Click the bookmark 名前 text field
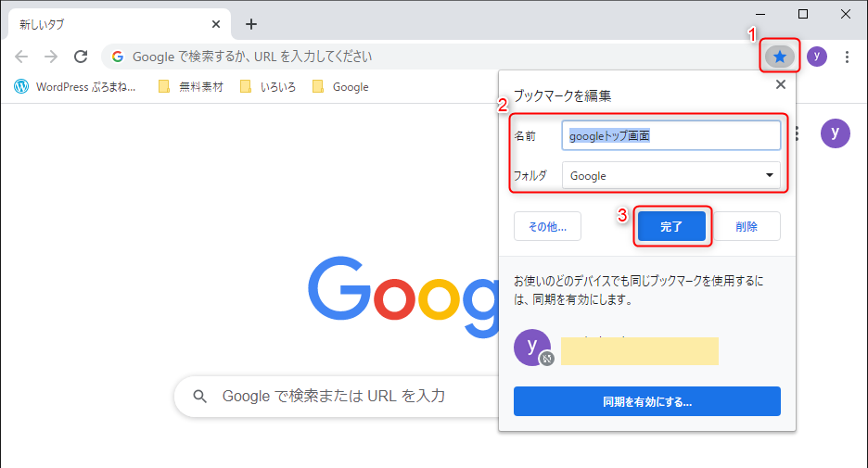 pyautogui.click(x=670, y=135)
